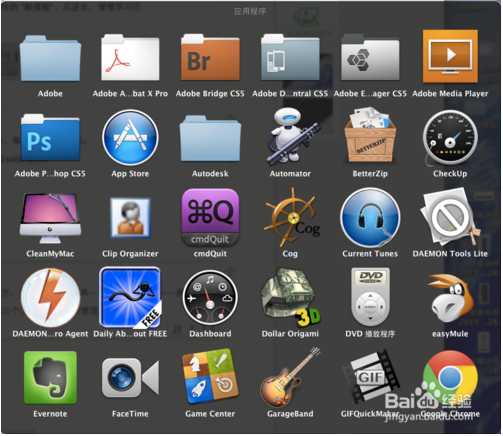Launch Dollar Origami 3D
The height and width of the screenshot is (436, 503).
tap(291, 298)
